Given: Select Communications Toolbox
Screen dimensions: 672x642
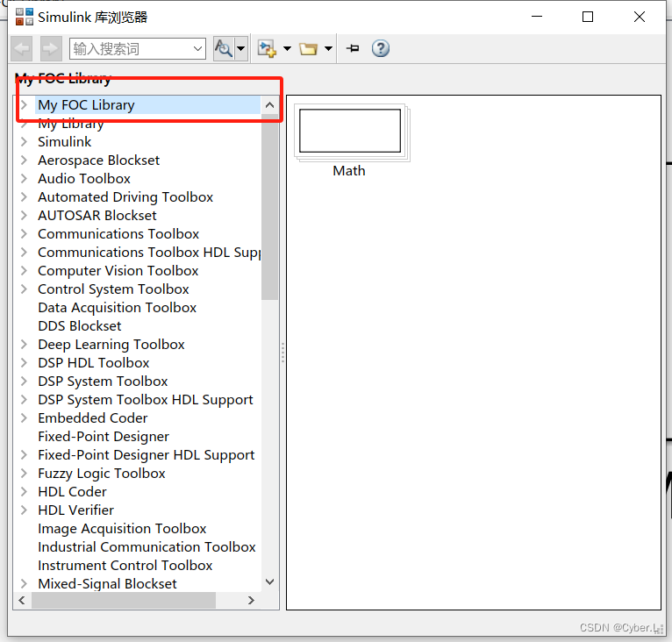Looking at the screenshot, I should tap(118, 234).
